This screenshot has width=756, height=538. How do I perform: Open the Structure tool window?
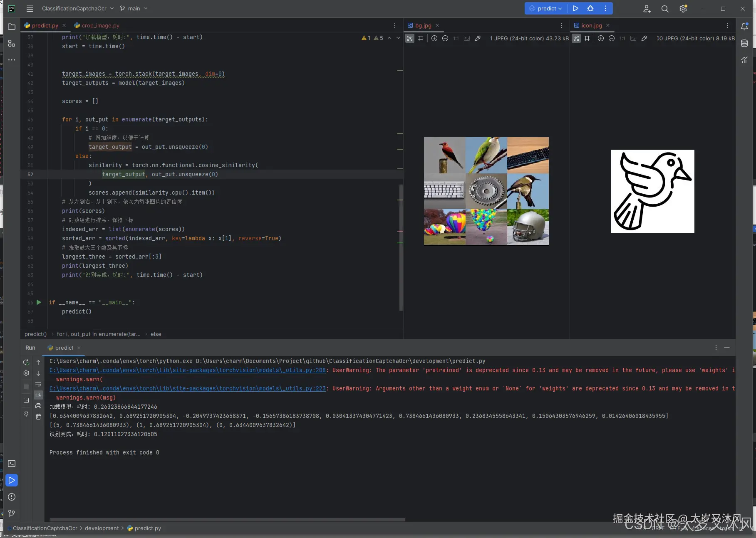[x=12, y=43]
